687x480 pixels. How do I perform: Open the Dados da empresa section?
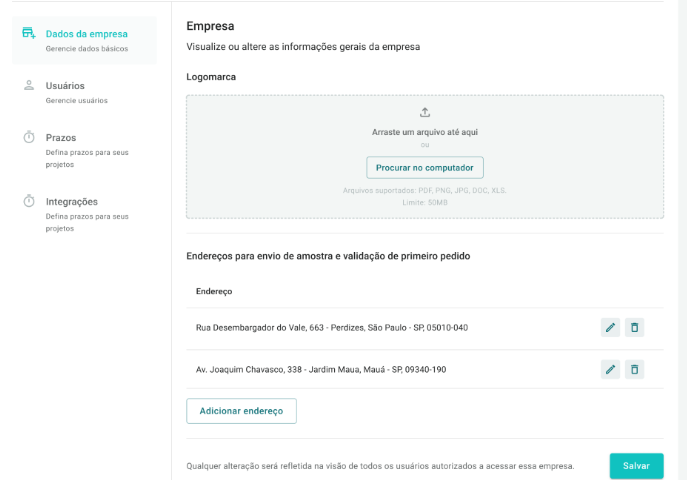[x=85, y=40]
